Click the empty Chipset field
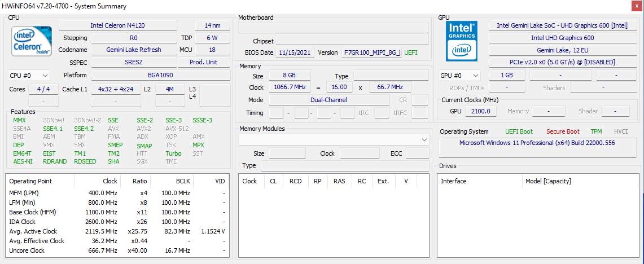This screenshot has width=644, height=264. pyautogui.click(x=352, y=40)
